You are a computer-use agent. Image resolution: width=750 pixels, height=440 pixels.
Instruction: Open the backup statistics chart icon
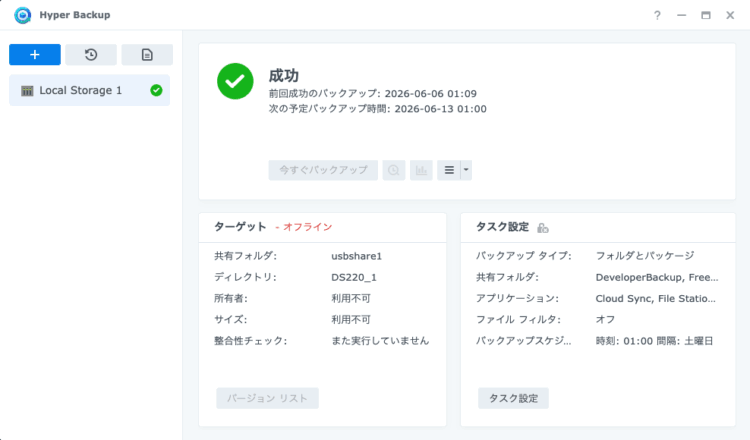(421, 170)
